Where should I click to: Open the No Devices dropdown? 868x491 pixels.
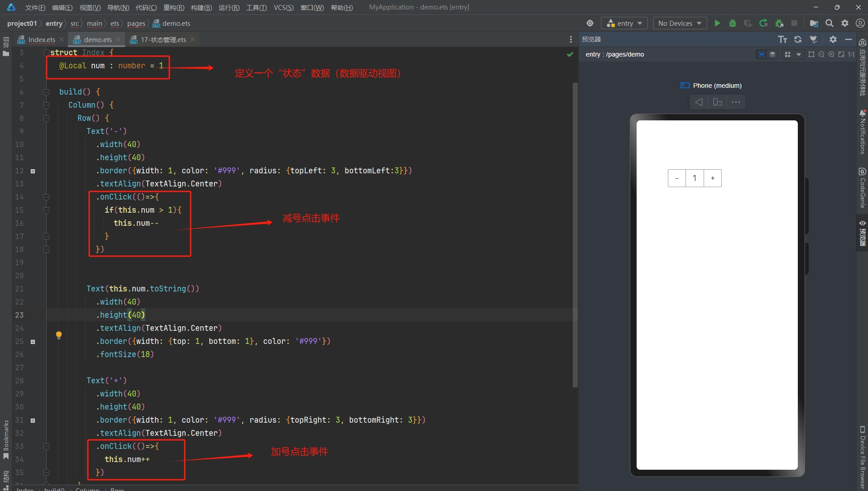(679, 23)
